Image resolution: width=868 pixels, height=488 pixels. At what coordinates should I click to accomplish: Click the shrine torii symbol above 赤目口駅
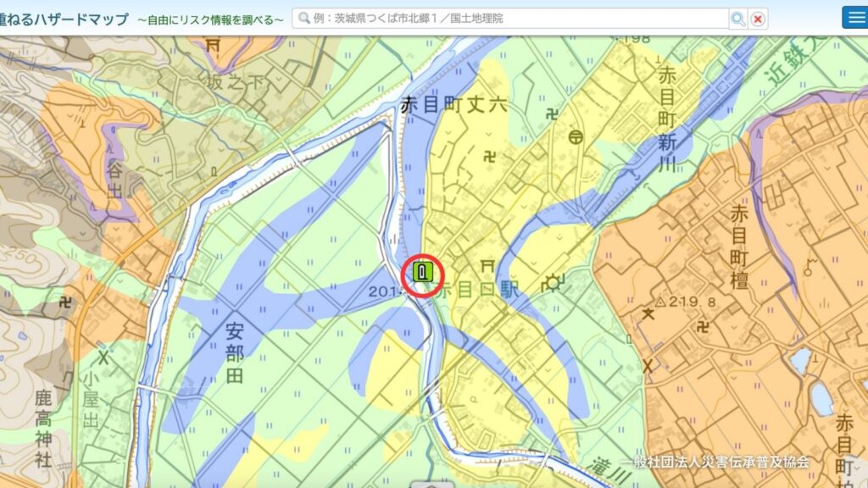(487, 265)
